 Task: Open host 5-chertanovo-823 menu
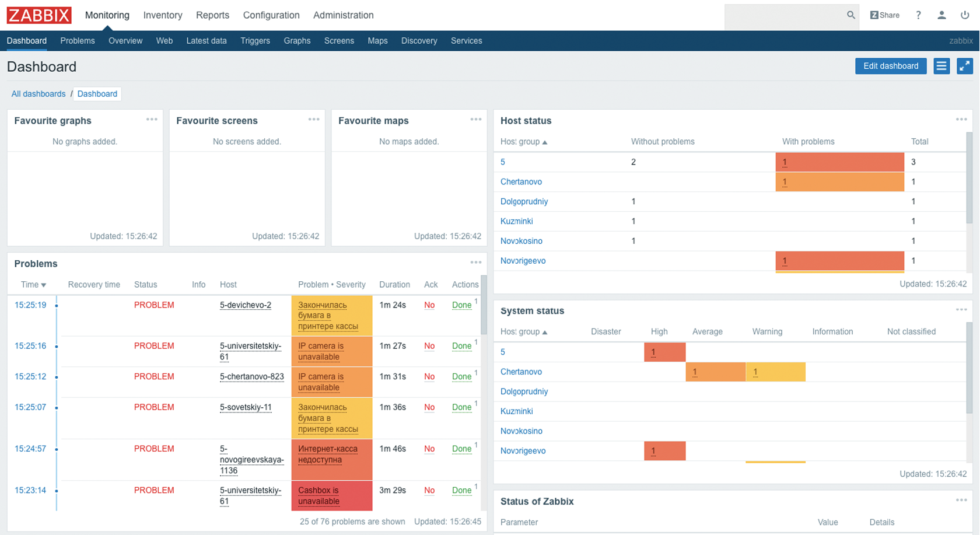(x=252, y=377)
